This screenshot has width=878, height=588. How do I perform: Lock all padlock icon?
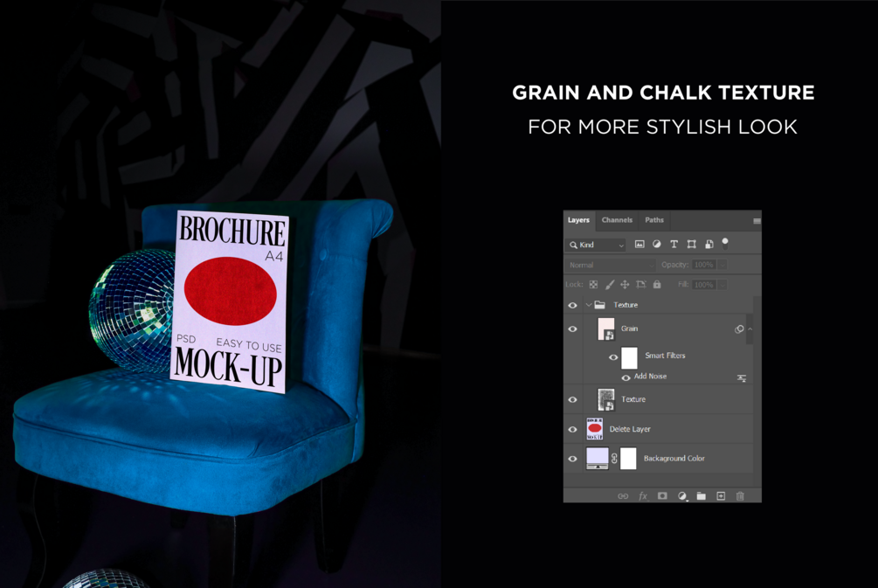pyautogui.click(x=657, y=285)
